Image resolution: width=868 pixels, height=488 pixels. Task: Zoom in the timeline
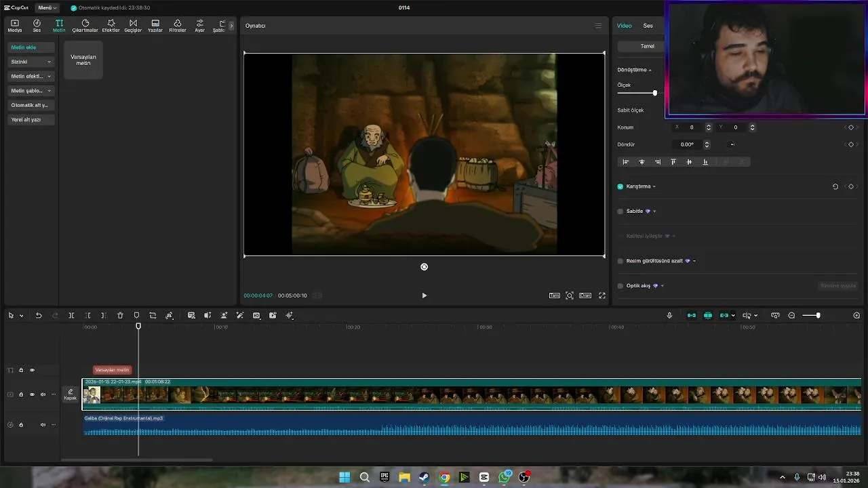coord(856,315)
